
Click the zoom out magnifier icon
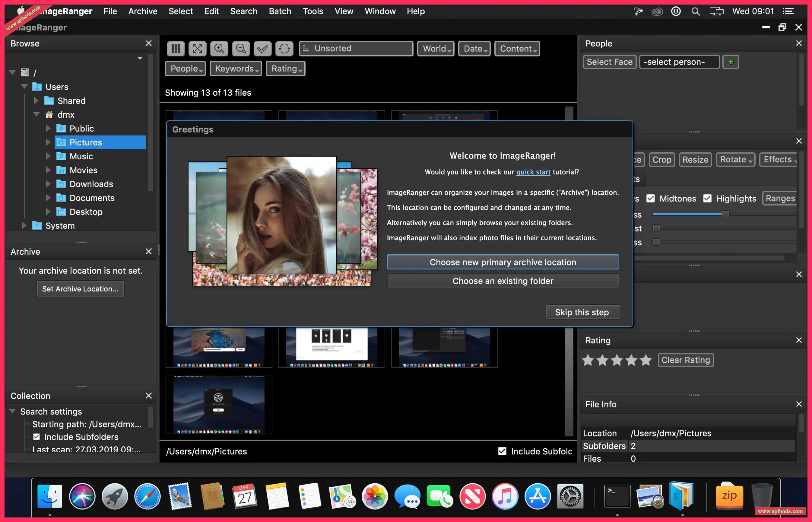click(x=240, y=49)
